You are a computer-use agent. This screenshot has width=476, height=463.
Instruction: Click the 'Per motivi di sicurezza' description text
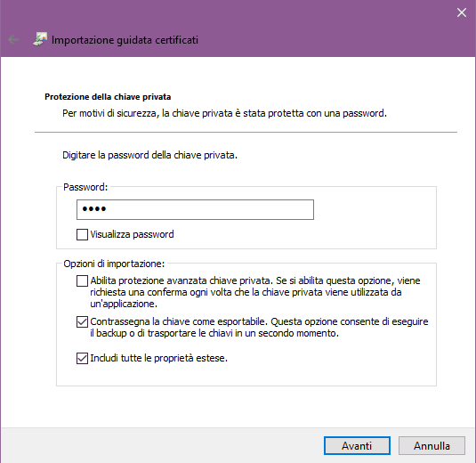(224, 113)
